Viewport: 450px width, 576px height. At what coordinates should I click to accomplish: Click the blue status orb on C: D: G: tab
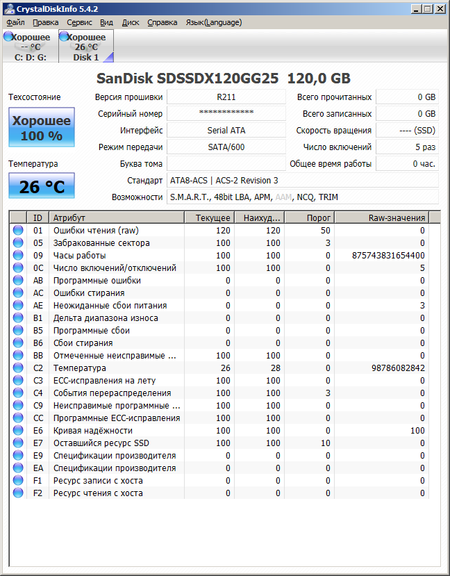point(8,36)
